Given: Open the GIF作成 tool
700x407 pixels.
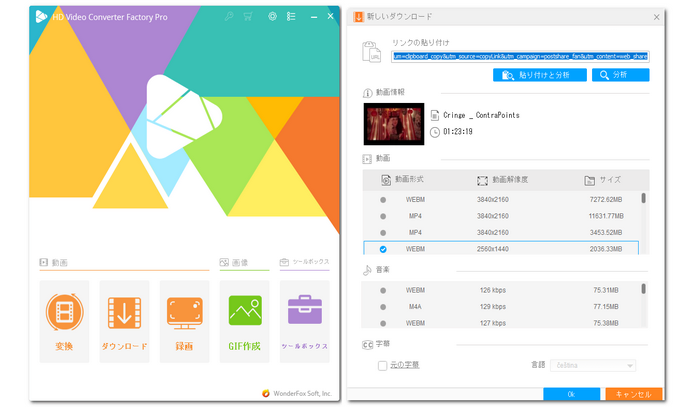Looking at the screenshot, I should [245, 320].
